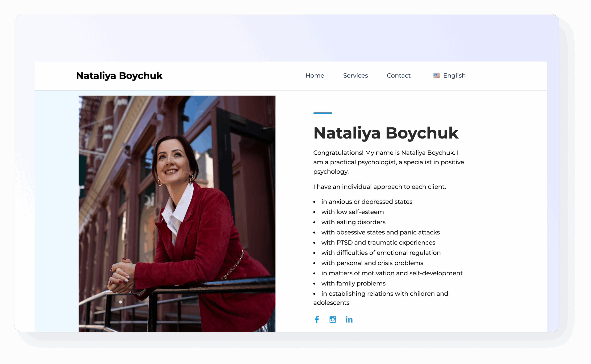Open the English language selector
Viewport: 591px width, 364px height.
coord(454,75)
